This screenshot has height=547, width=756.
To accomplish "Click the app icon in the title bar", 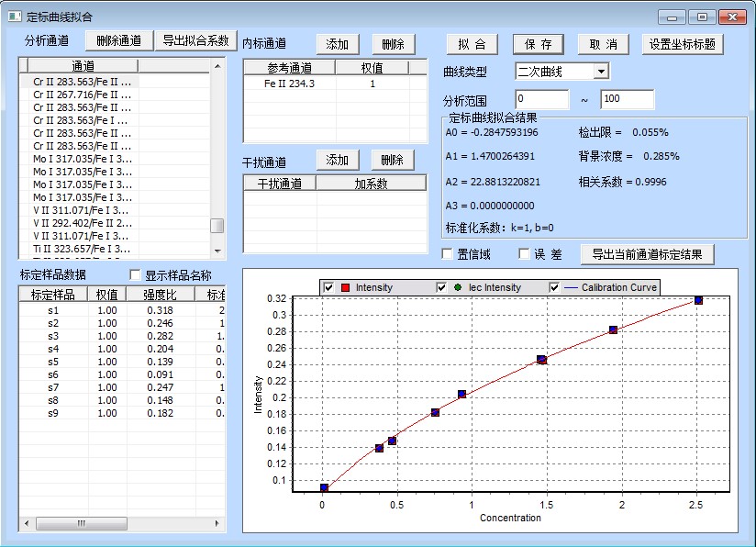I will tap(15, 17).
